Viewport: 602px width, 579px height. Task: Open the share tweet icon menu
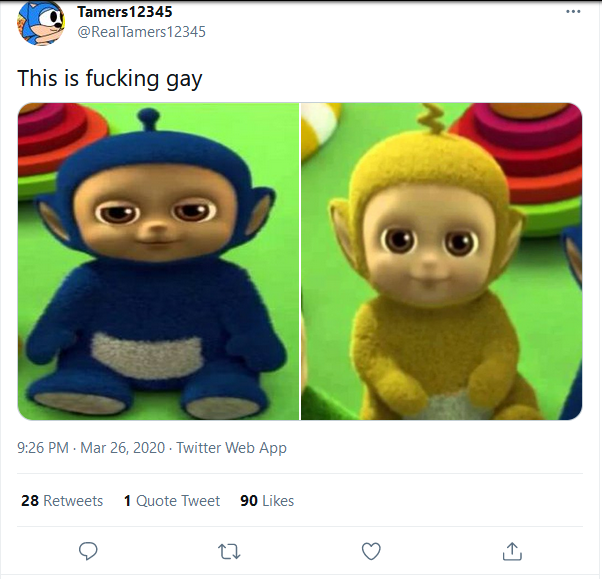512,551
